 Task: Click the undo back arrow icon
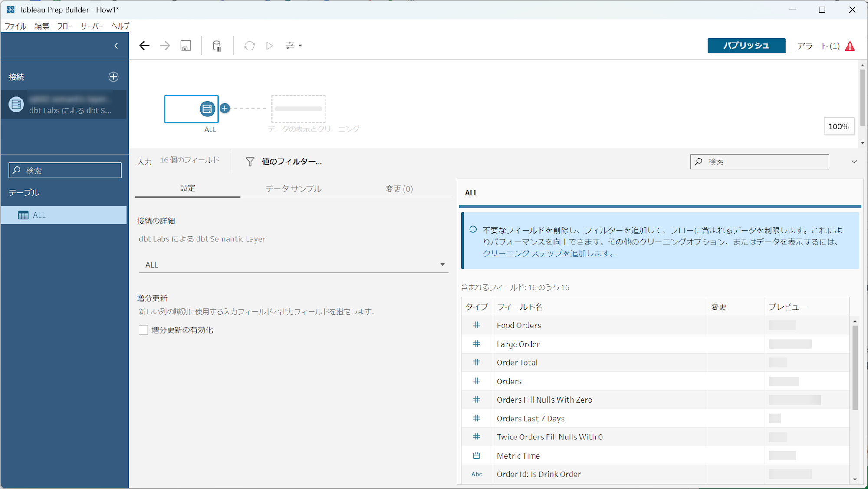pos(144,46)
